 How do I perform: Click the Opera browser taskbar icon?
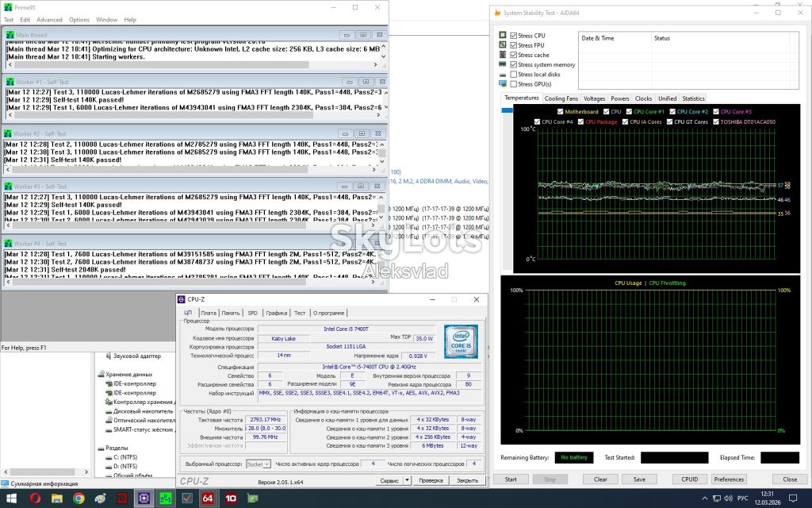(x=35, y=498)
